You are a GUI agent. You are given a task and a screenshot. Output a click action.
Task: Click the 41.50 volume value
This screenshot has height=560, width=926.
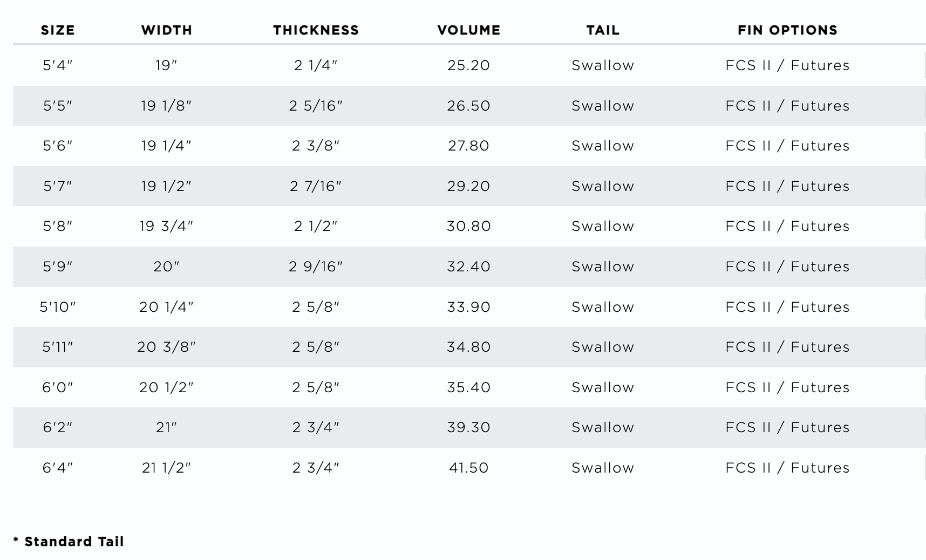point(468,468)
